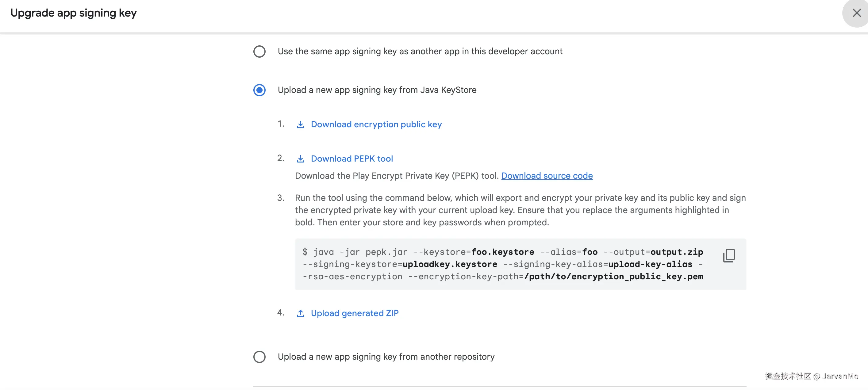Click the Download PEPK tool link
The height and width of the screenshot is (390, 868).
coord(351,159)
